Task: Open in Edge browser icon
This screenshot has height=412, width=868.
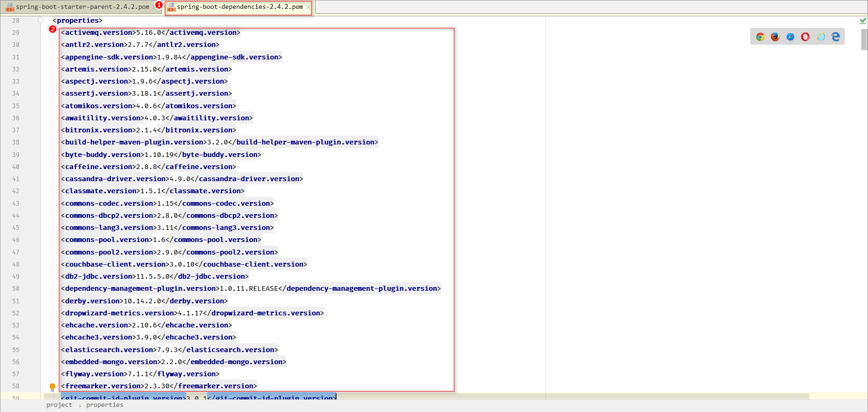Action: [x=836, y=37]
